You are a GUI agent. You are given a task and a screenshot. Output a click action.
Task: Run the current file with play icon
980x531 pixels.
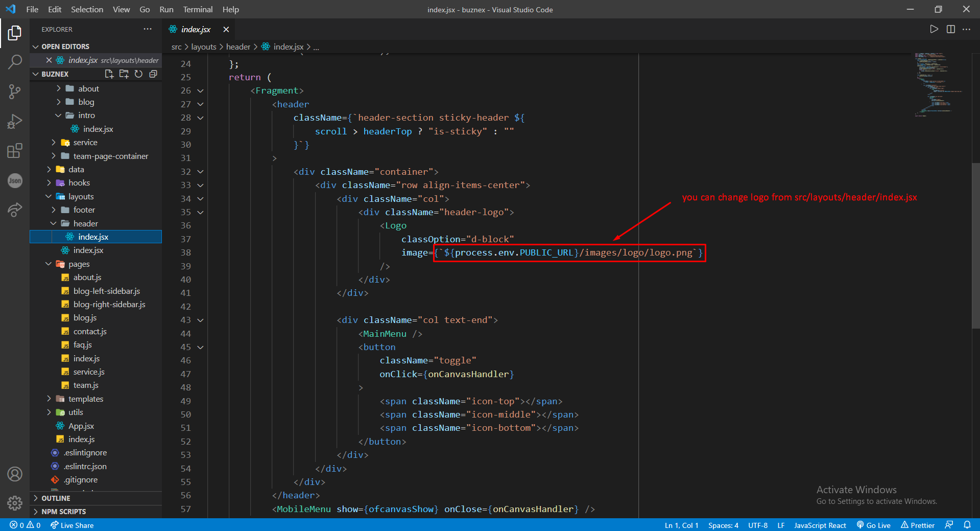[x=934, y=29]
